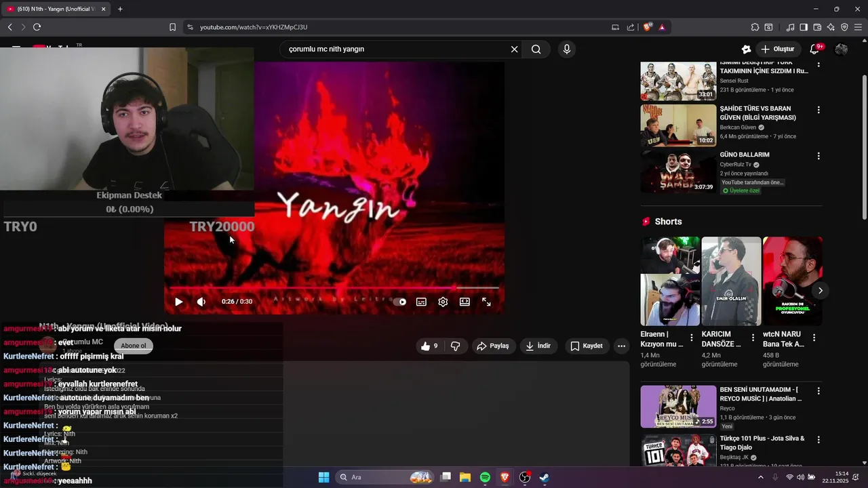Open the Windows Start menu
The image size is (868, 488).
pos(323,477)
